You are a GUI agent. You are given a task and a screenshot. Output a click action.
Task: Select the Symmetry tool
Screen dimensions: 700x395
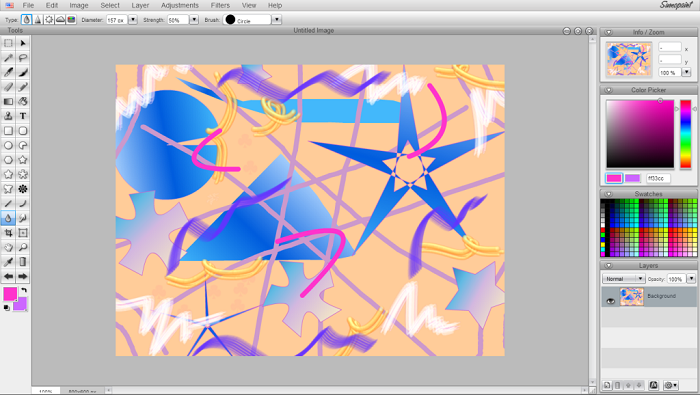23,189
